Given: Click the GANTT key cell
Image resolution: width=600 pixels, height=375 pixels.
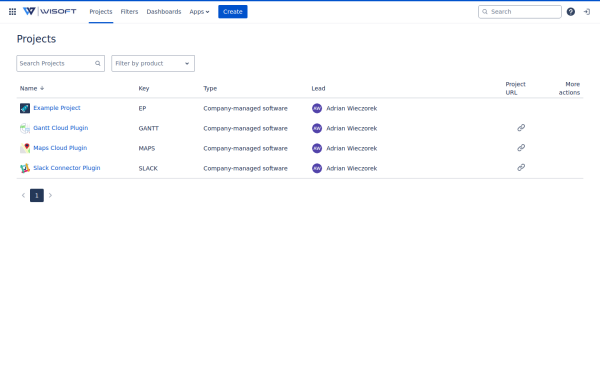Looking at the screenshot, I should pos(148,128).
